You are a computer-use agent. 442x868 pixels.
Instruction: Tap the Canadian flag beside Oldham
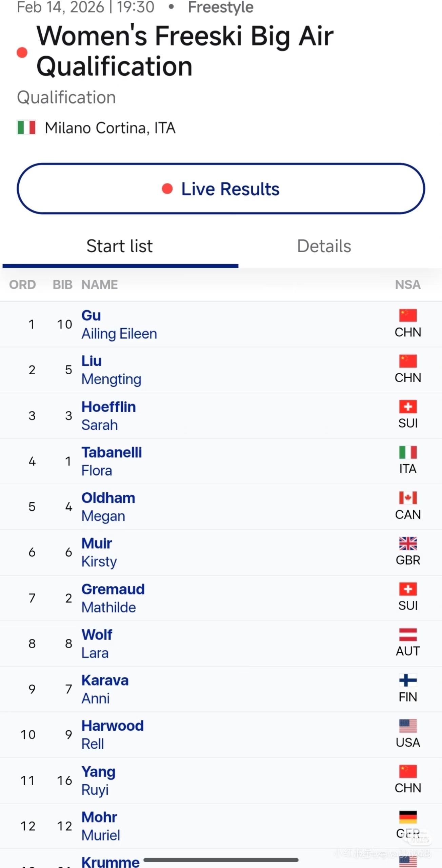coord(408,498)
